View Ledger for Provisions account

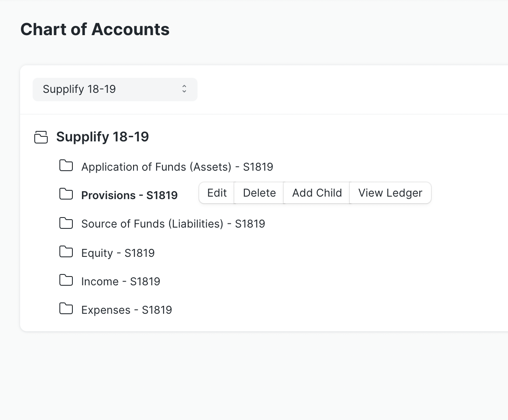[390, 193]
